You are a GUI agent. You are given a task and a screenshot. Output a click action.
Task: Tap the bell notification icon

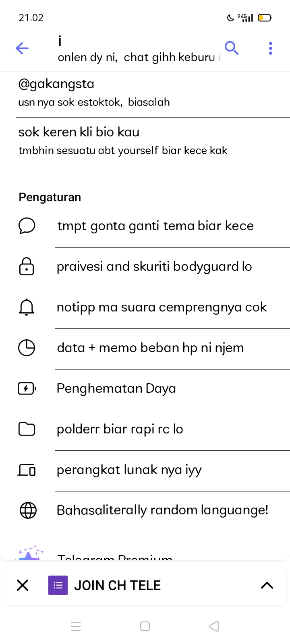27,307
